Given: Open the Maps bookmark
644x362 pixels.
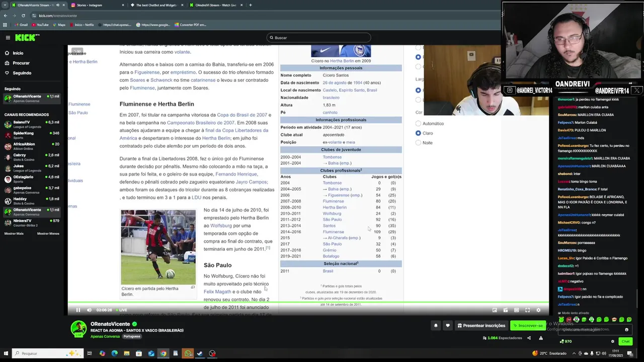Looking at the screenshot, I should click(x=59, y=25).
